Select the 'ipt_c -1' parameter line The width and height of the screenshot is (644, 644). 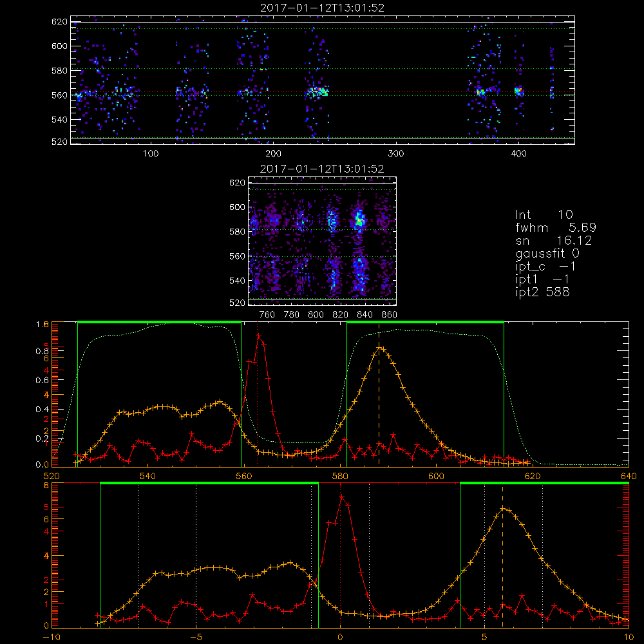[545, 267]
